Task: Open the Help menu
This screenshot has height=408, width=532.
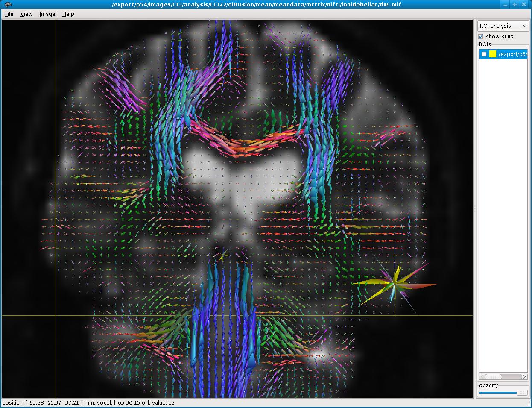Action: (x=68, y=14)
